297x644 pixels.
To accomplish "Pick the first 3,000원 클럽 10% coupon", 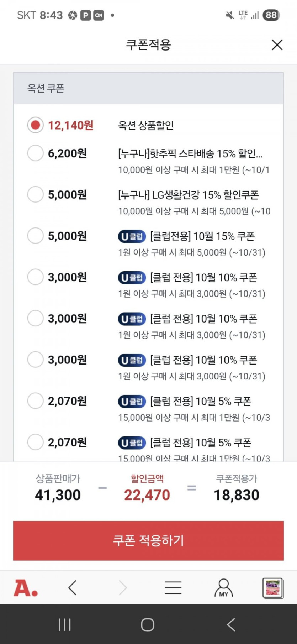I will tap(35, 277).
